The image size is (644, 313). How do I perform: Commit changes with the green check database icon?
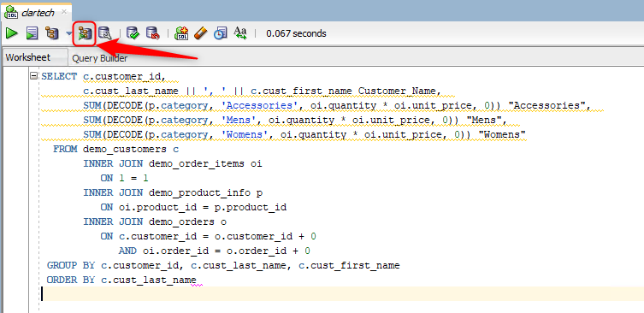click(x=133, y=33)
